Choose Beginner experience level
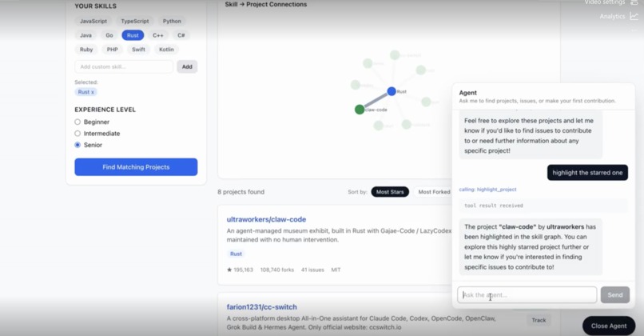The height and width of the screenshot is (336, 644). click(x=78, y=122)
